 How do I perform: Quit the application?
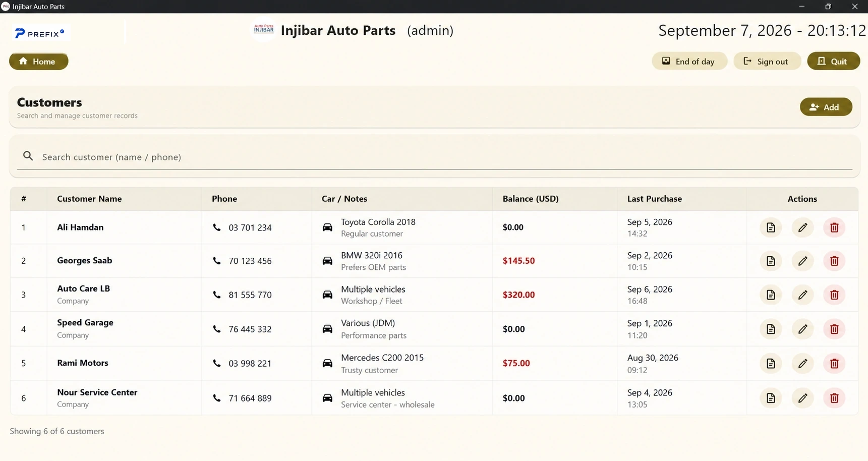(x=833, y=61)
